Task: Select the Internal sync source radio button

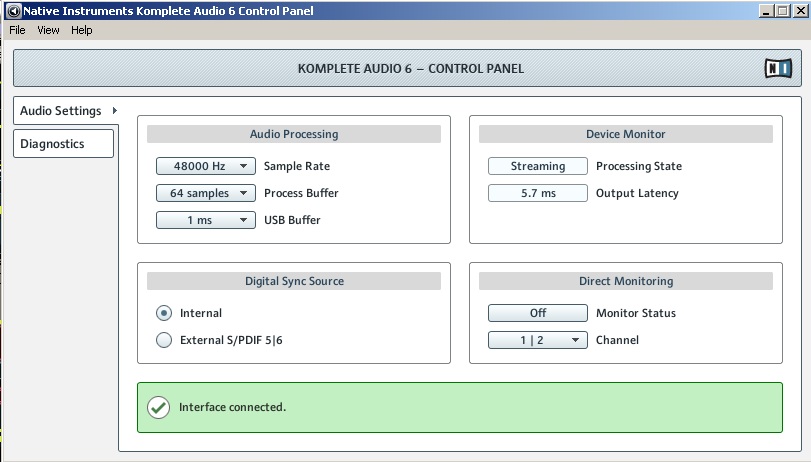Action: [x=164, y=313]
